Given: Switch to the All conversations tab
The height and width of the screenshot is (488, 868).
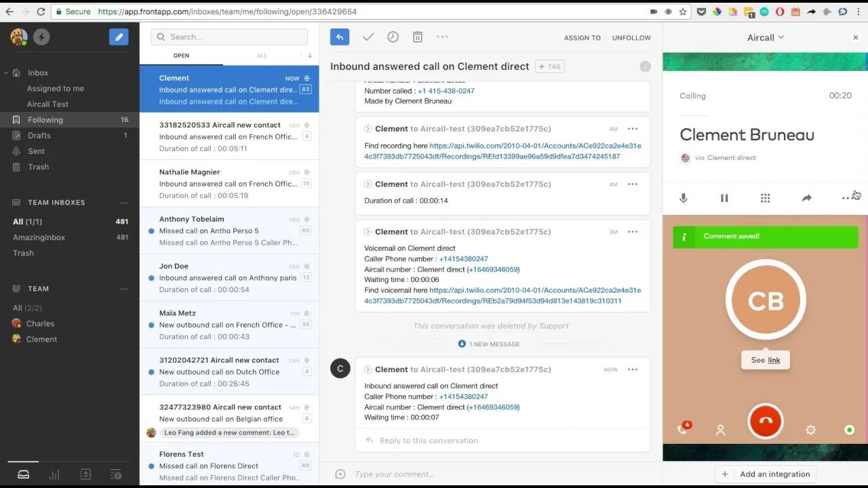Looking at the screenshot, I should pos(262,56).
